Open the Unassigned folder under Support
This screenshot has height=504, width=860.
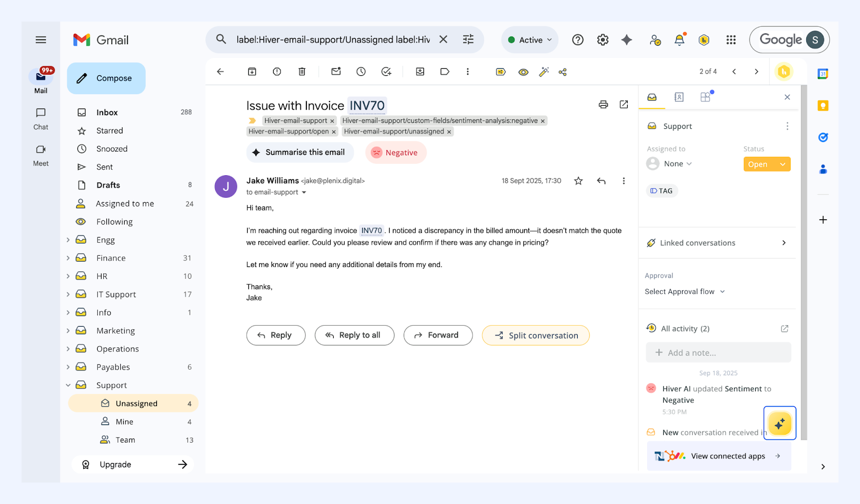pyautogui.click(x=133, y=404)
